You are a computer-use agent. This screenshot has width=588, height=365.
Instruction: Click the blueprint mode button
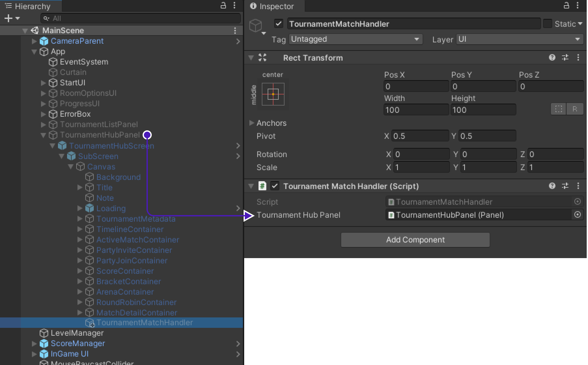pos(559,109)
